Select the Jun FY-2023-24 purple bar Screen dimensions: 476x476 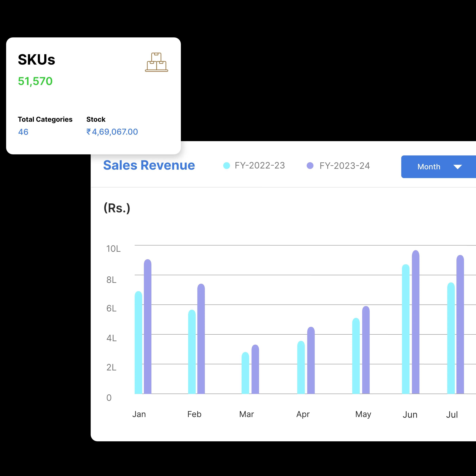click(x=416, y=322)
